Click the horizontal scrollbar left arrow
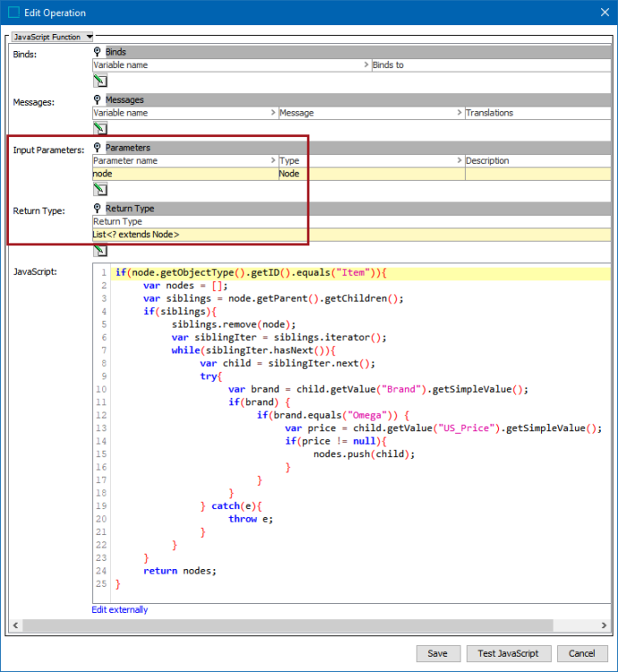Image resolution: width=618 pixels, height=672 pixels. 16,625
